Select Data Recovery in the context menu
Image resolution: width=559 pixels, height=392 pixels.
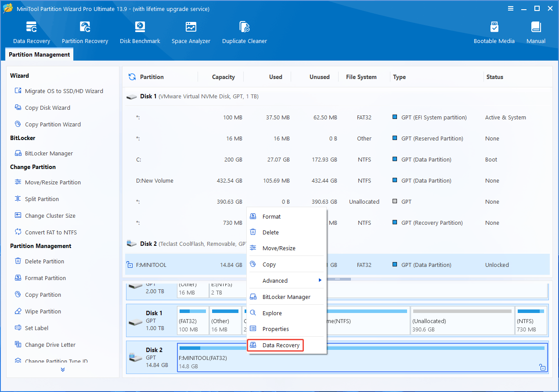click(275, 345)
